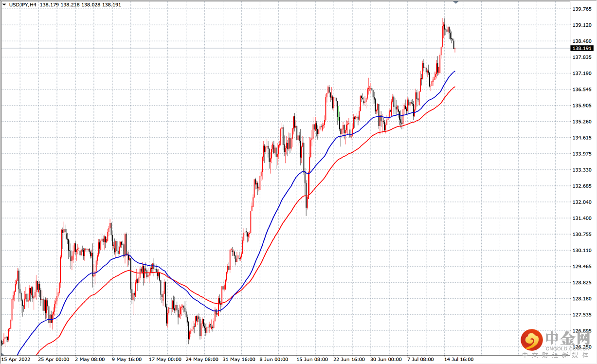
Task: Click the open price 138.179 in header
Action: tap(49, 4)
